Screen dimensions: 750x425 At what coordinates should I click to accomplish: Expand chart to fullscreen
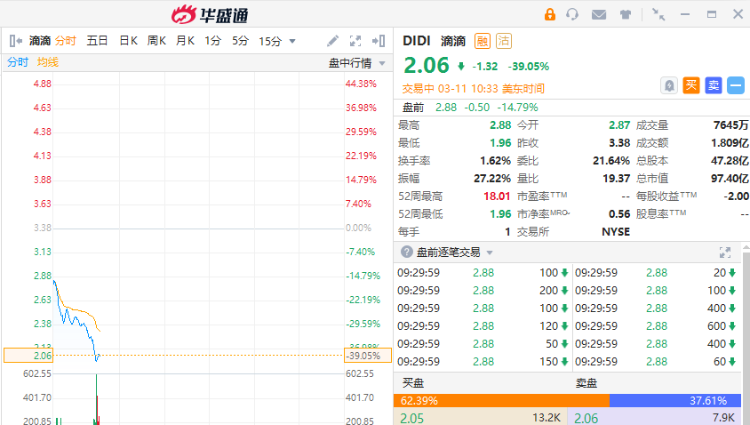(x=355, y=41)
